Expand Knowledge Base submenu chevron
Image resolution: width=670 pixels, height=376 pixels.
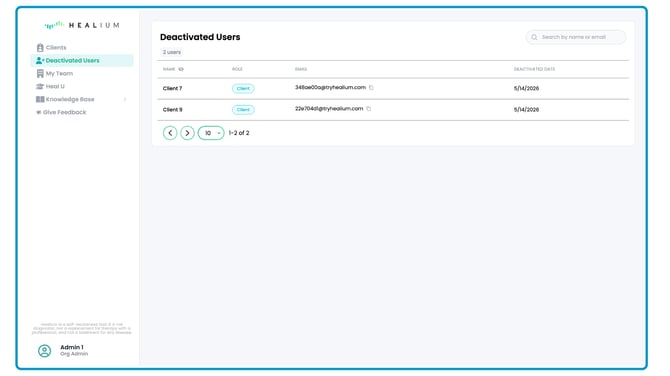[125, 100]
